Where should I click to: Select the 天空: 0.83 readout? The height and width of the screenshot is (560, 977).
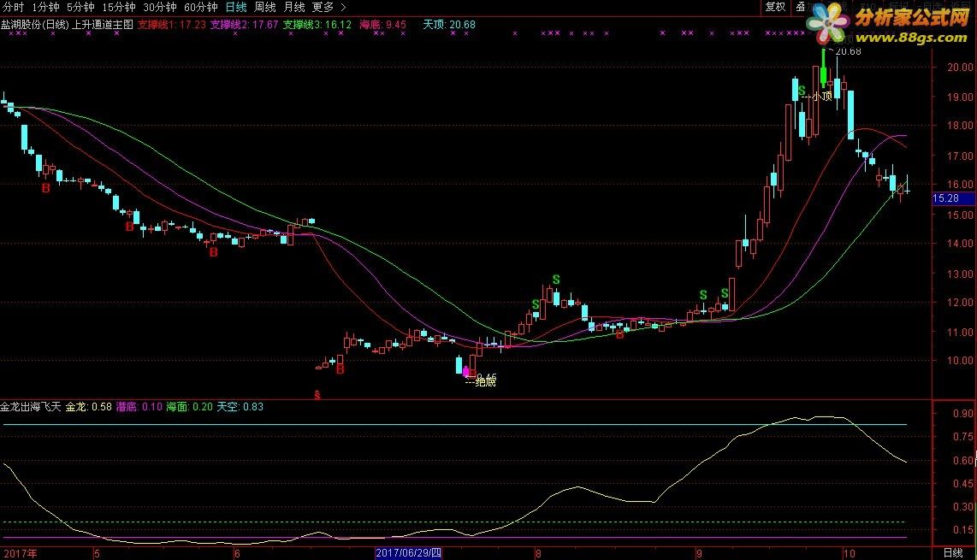[240, 407]
